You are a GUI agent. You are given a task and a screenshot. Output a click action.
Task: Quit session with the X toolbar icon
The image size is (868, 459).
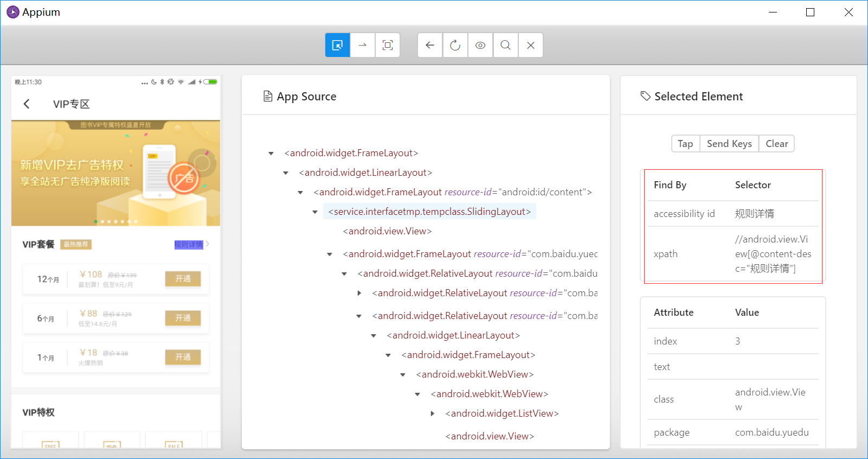tap(531, 45)
